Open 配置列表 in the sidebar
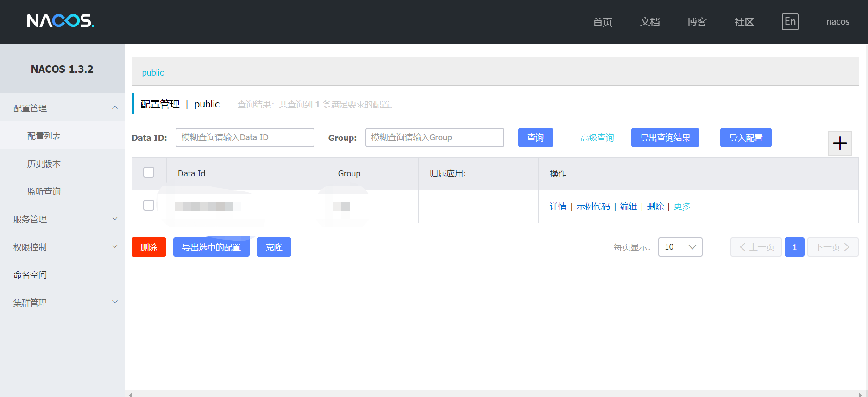 coord(62,136)
